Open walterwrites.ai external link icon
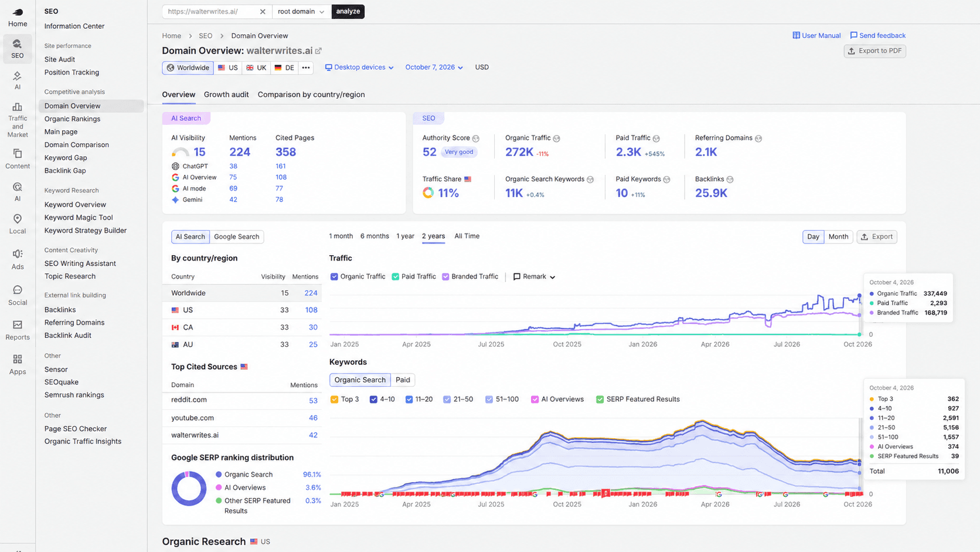Image resolution: width=980 pixels, height=552 pixels. [x=318, y=51]
